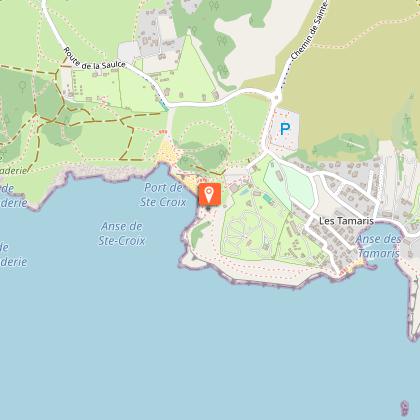
Task: Click the Route de la Saulce road label
Action: click(x=94, y=59)
